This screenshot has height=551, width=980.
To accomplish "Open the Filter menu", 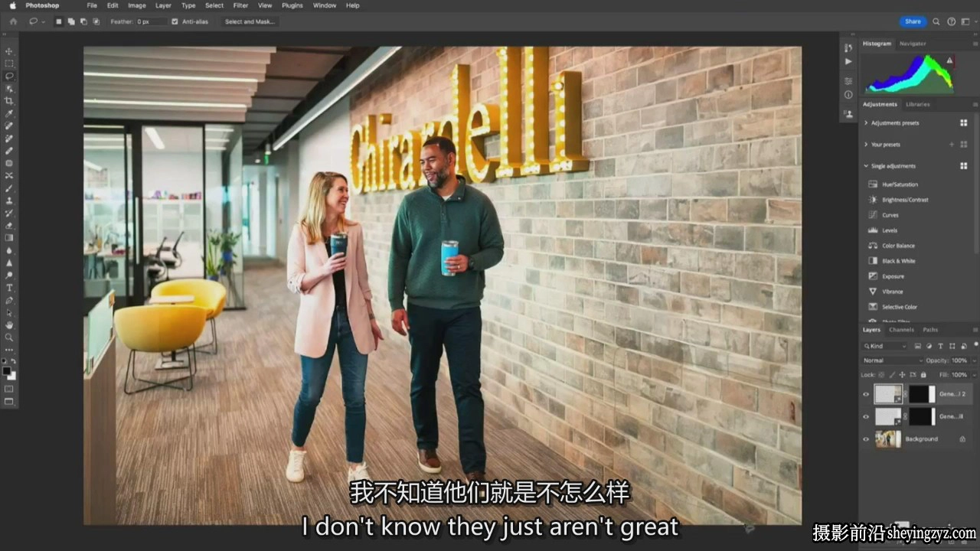I will coord(240,5).
